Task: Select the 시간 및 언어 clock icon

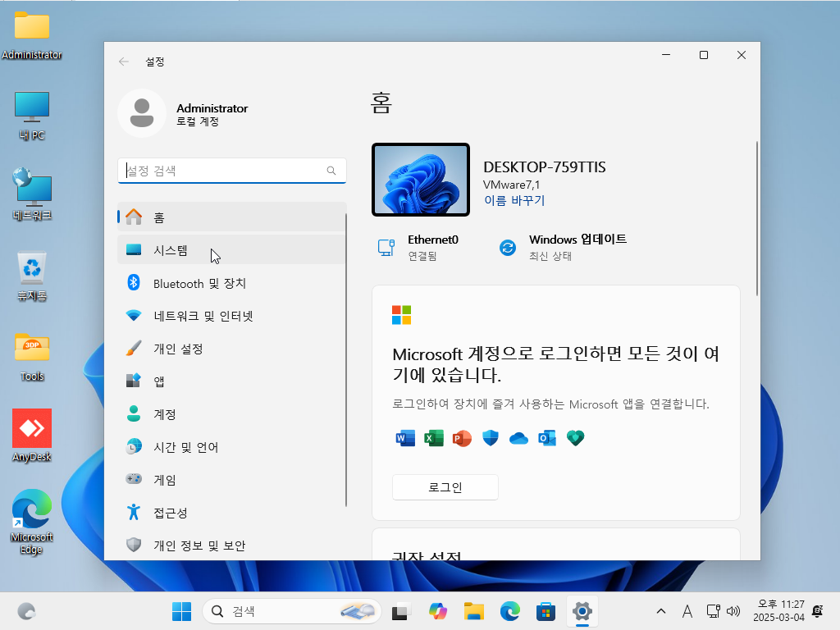Action: tap(134, 446)
